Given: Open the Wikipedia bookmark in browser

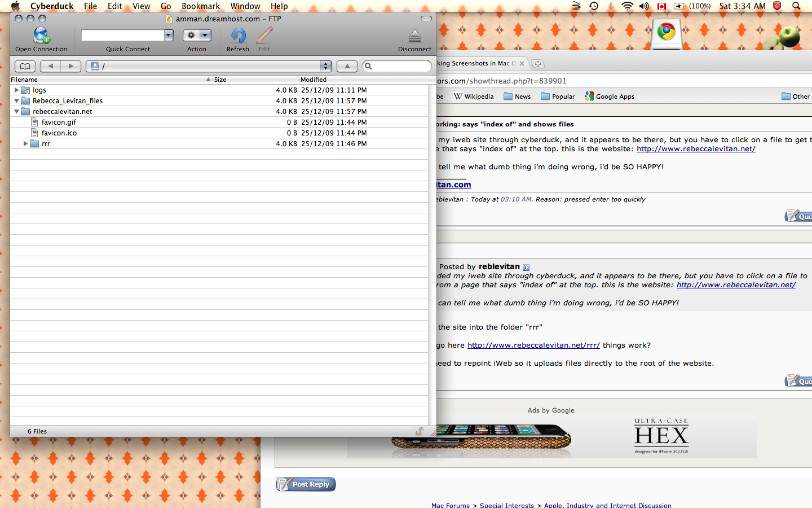Looking at the screenshot, I should (474, 97).
